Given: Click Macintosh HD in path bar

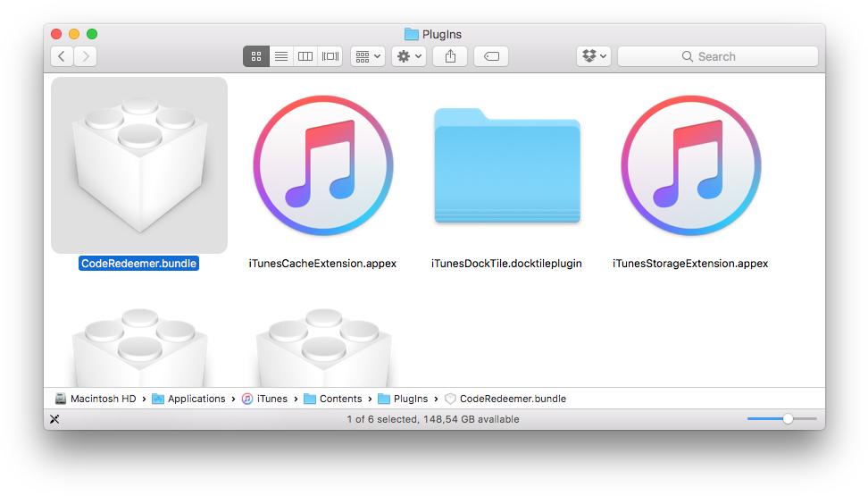Looking at the screenshot, I should coord(96,399).
